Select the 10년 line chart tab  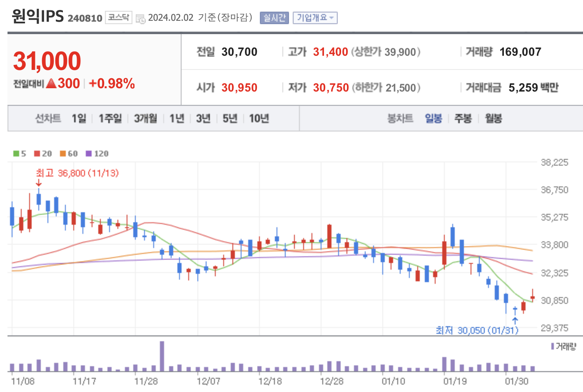point(259,119)
